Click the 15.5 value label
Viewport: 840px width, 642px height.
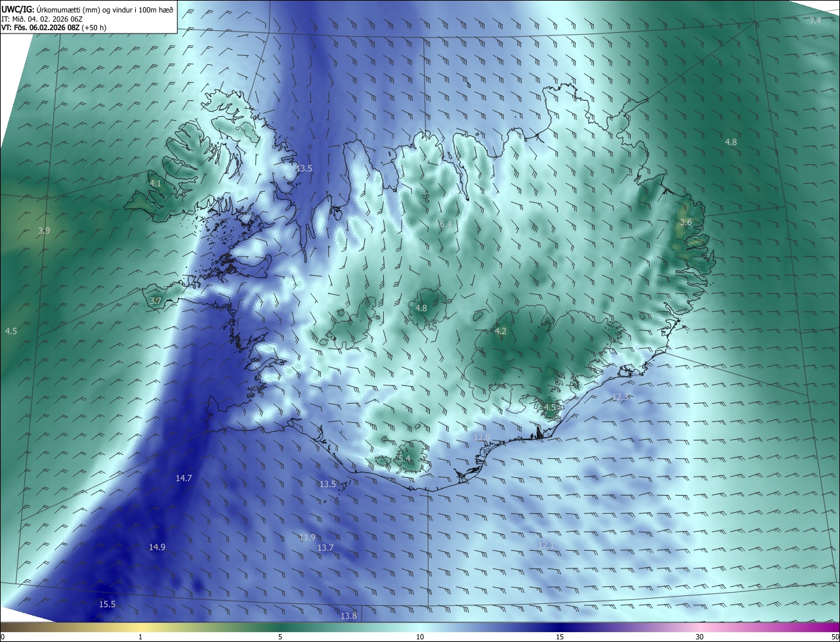[107, 604]
